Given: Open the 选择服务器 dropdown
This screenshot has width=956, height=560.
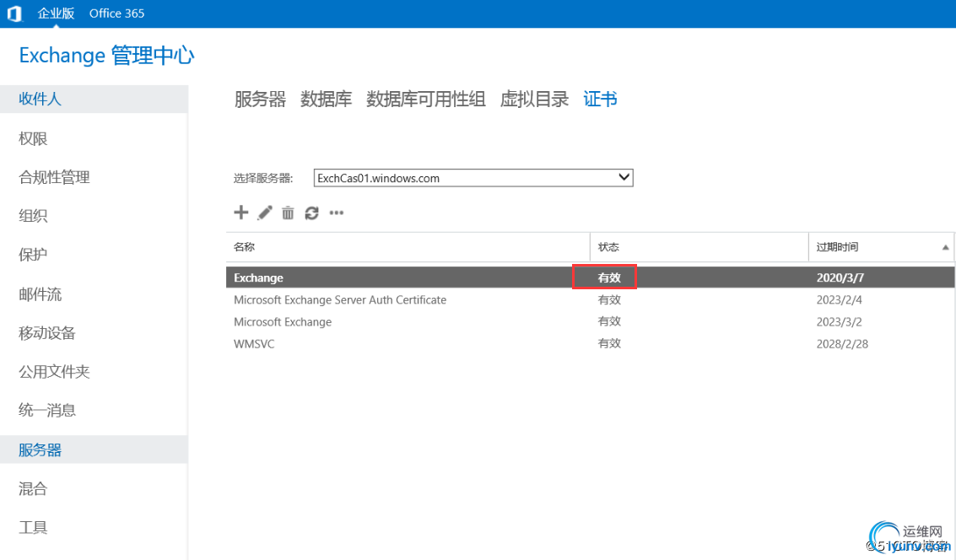Looking at the screenshot, I should [473, 178].
